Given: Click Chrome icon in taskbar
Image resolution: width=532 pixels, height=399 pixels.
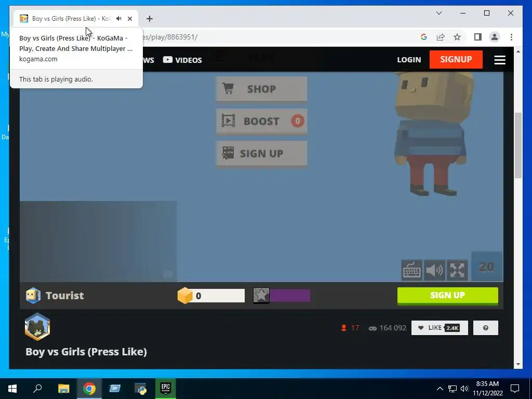Looking at the screenshot, I should 89,389.
